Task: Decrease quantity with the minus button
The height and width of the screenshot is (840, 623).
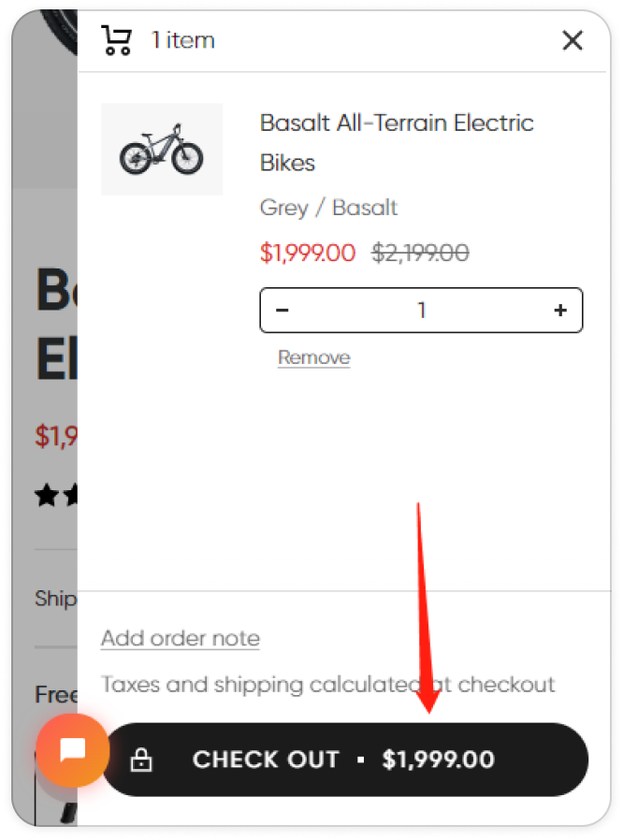Action: point(283,311)
